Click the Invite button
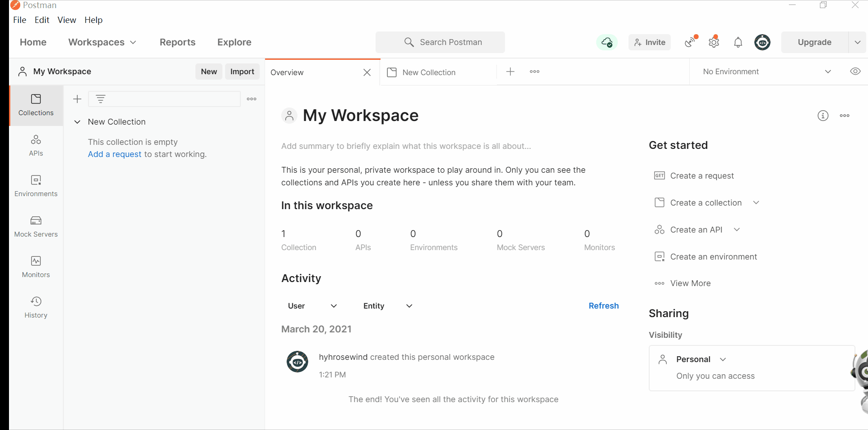Image resolution: width=868 pixels, height=430 pixels. pos(650,42)
